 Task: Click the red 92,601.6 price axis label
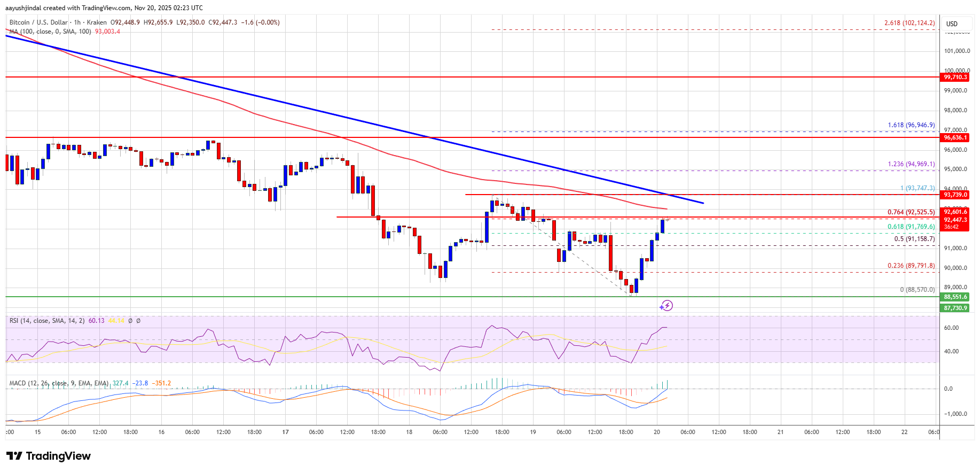point(955,212)
